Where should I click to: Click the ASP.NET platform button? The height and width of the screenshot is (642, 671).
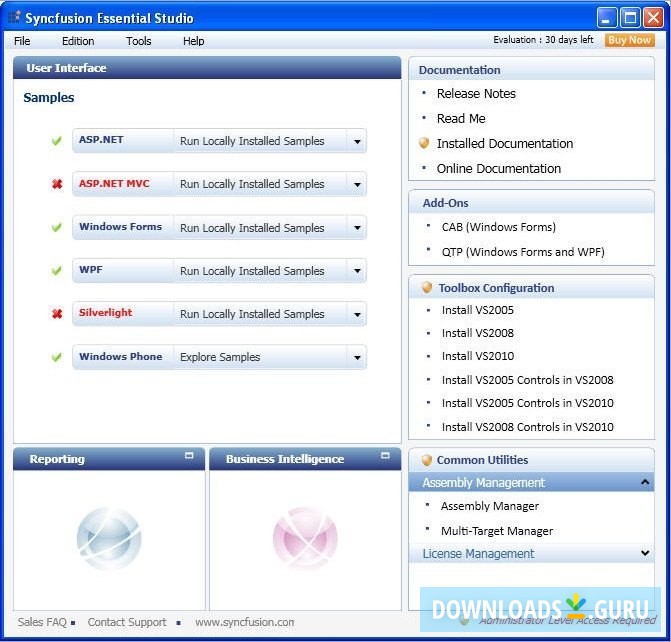click(123, 140)
